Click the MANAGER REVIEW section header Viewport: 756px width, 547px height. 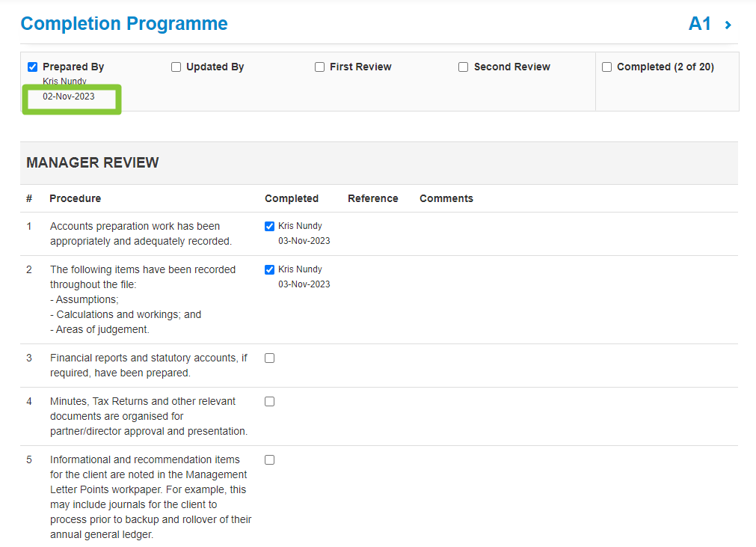point(92,162)
